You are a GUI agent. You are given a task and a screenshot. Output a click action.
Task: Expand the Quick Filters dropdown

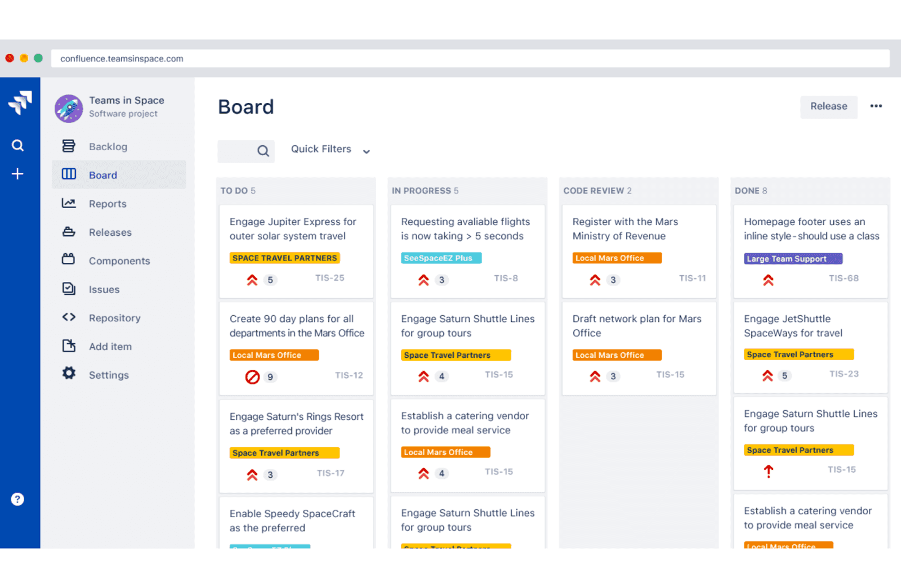330,149
